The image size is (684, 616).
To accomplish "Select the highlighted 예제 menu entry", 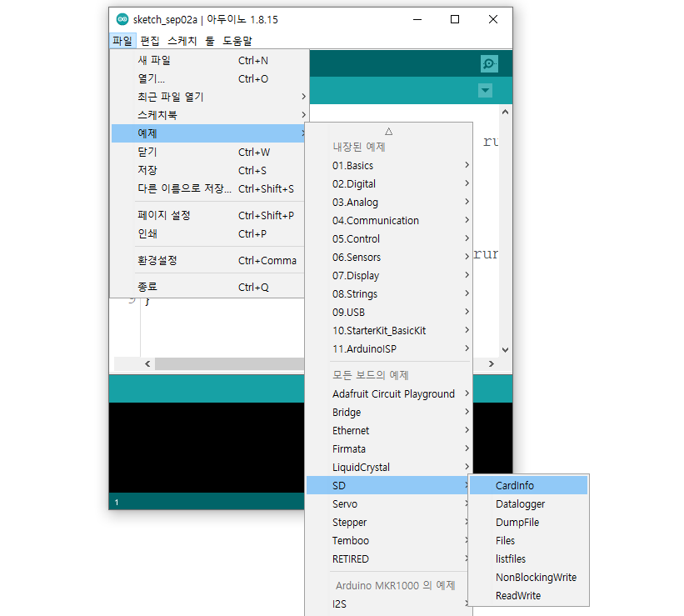I will 208,133.
